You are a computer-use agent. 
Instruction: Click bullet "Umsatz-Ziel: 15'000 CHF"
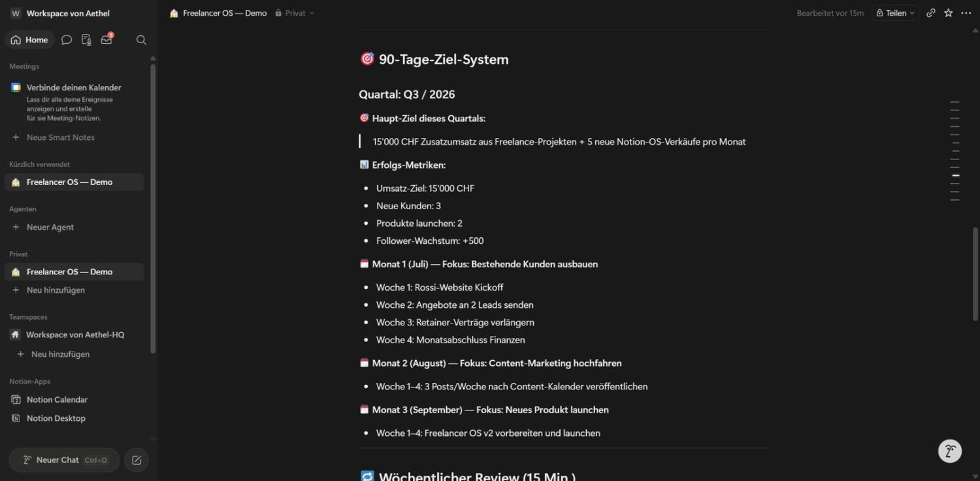pos(425,188)
